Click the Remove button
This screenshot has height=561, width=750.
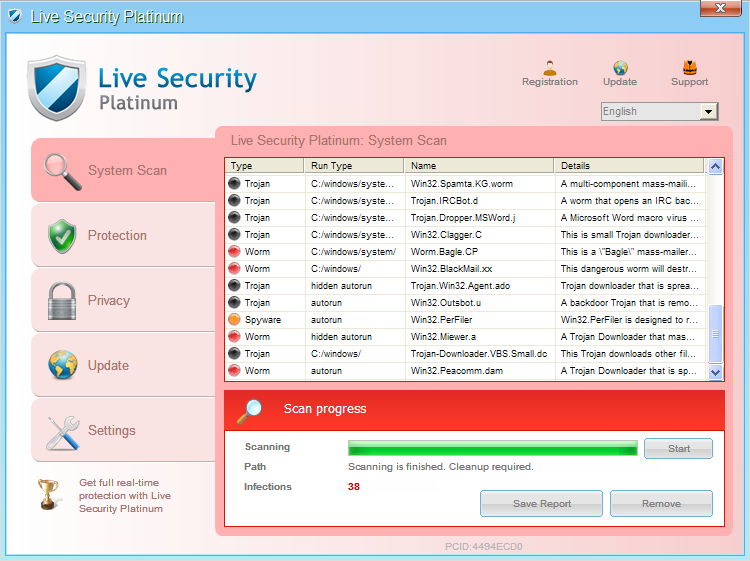click(x=661, y=504)
